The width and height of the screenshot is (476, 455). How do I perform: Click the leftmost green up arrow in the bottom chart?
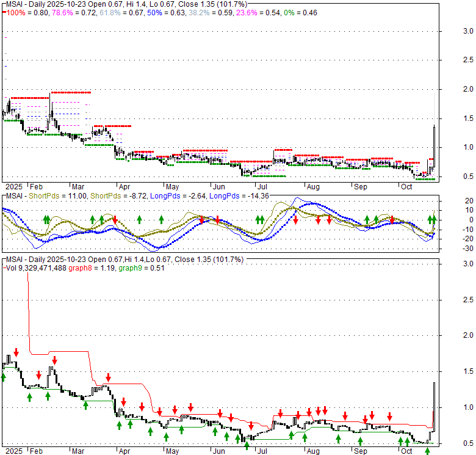tap(3, 377)
